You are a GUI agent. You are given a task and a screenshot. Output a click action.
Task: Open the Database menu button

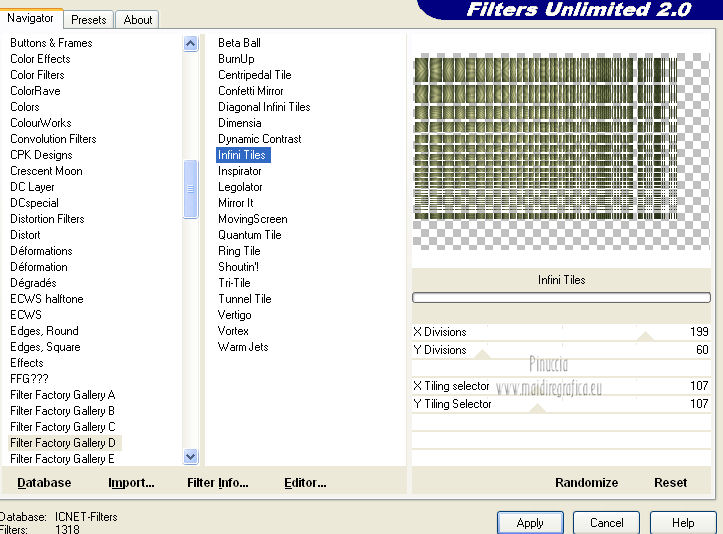pyautogui.click(x=44, y=482)
